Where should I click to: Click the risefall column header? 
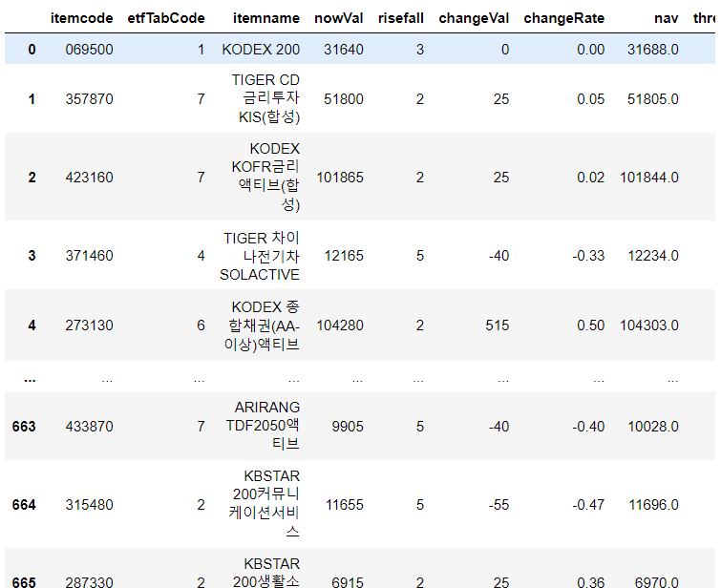[x=400, y=18]
